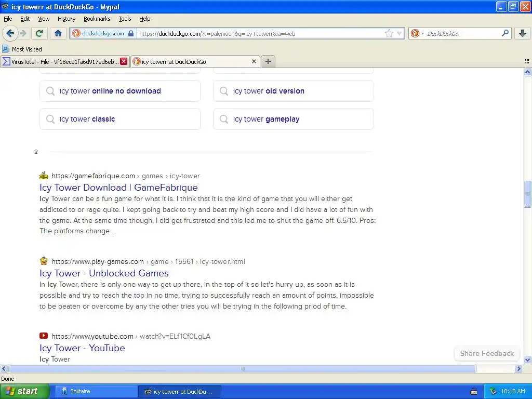The height and width of the screenshot is (399, 532).
Task: Open the File menu
Action: [8, 19]
